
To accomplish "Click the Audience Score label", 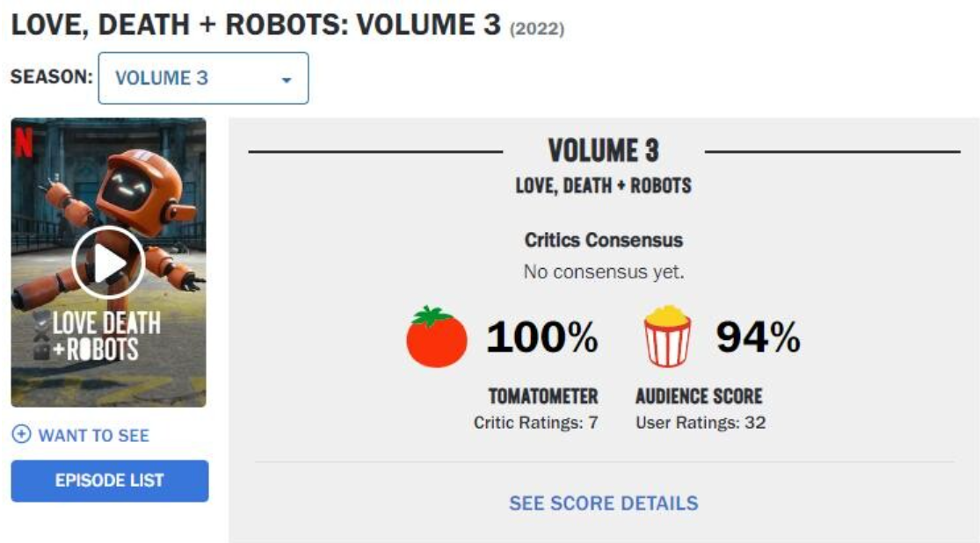I will click(699, 396).
